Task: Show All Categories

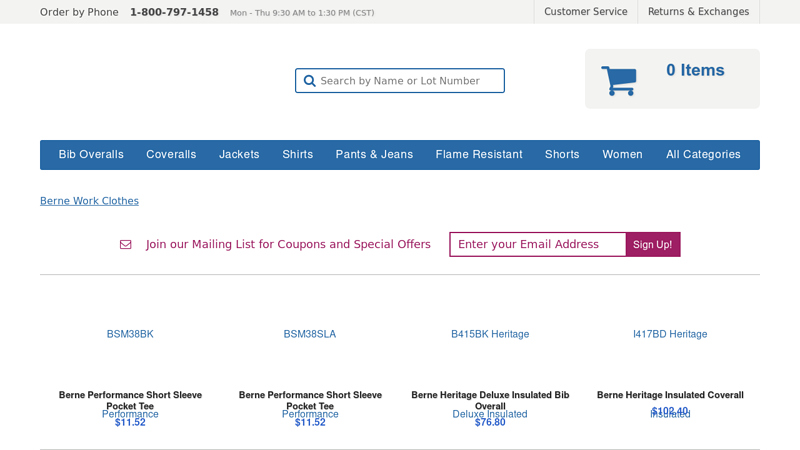Action: 703,155
